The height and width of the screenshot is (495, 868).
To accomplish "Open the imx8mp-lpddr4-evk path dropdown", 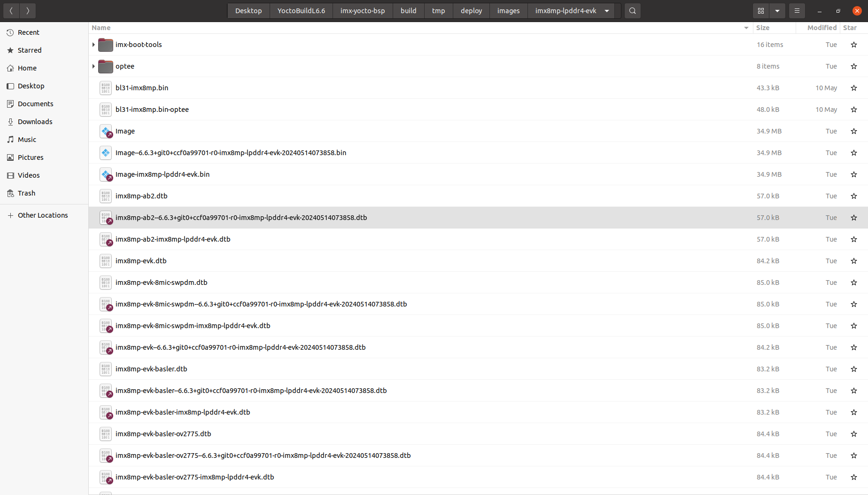I will click(x=606, y=10).
